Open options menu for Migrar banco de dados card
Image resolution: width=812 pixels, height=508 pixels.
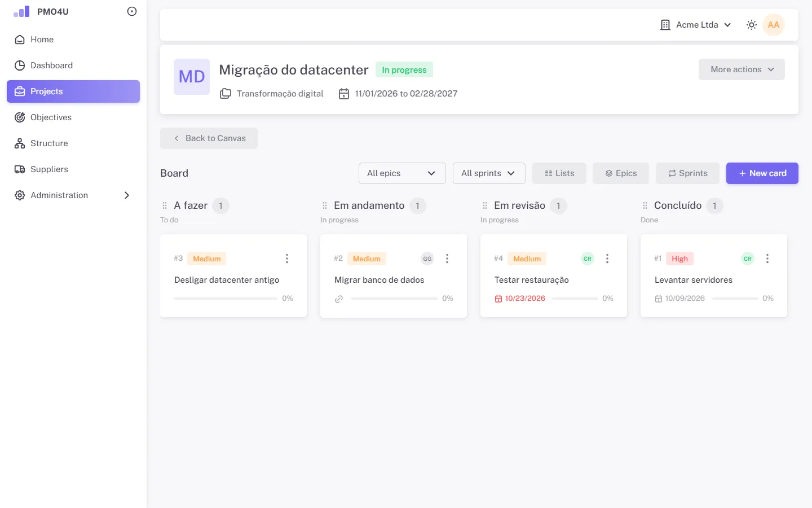(447, 259)
